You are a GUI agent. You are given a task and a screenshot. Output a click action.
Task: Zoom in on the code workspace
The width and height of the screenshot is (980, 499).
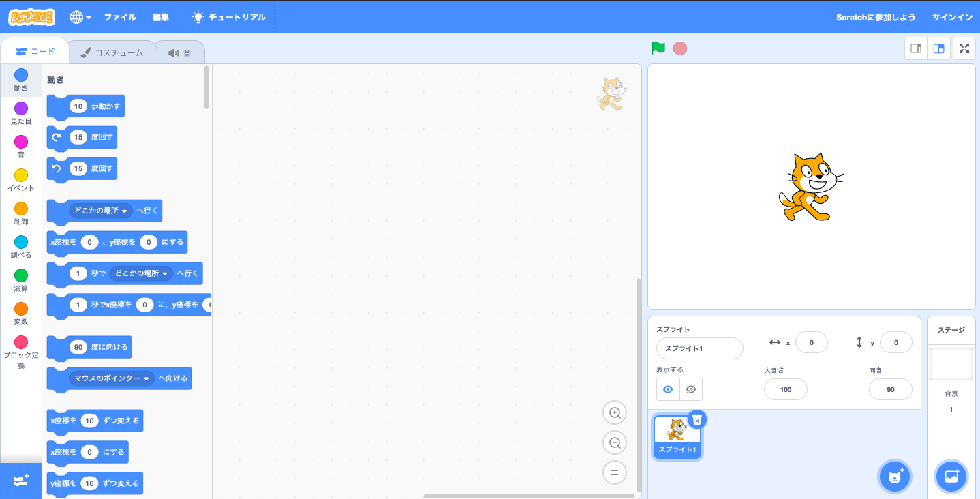pos(615,412)
